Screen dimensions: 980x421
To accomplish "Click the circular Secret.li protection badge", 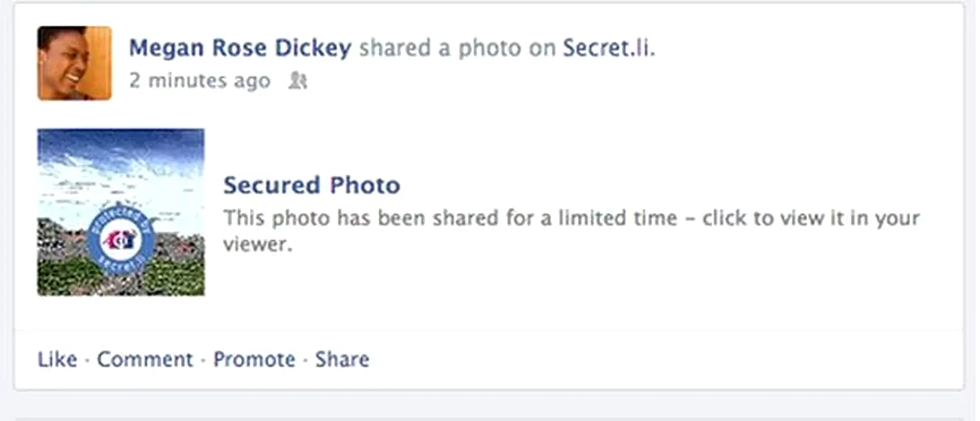I will pos(121,239).
